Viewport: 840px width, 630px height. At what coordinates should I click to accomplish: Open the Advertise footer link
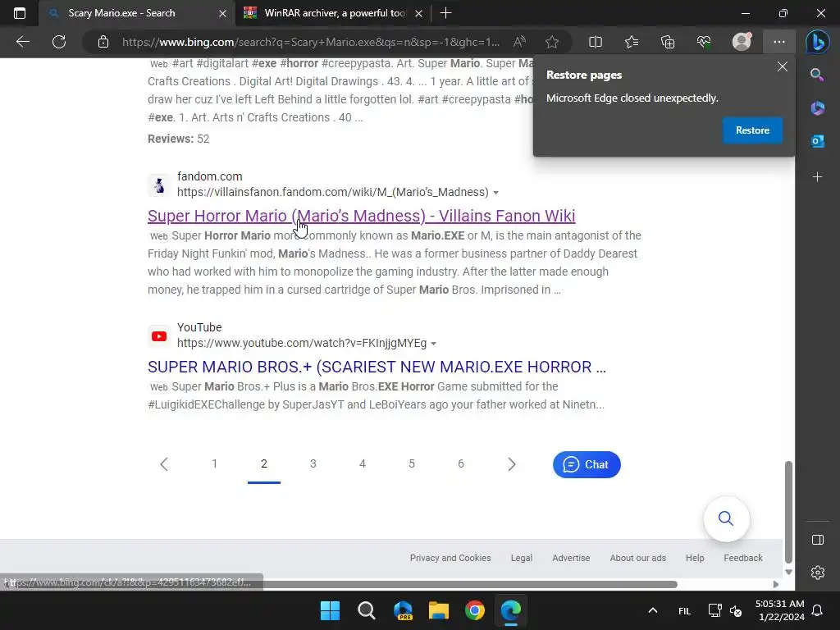pos(571,558)
